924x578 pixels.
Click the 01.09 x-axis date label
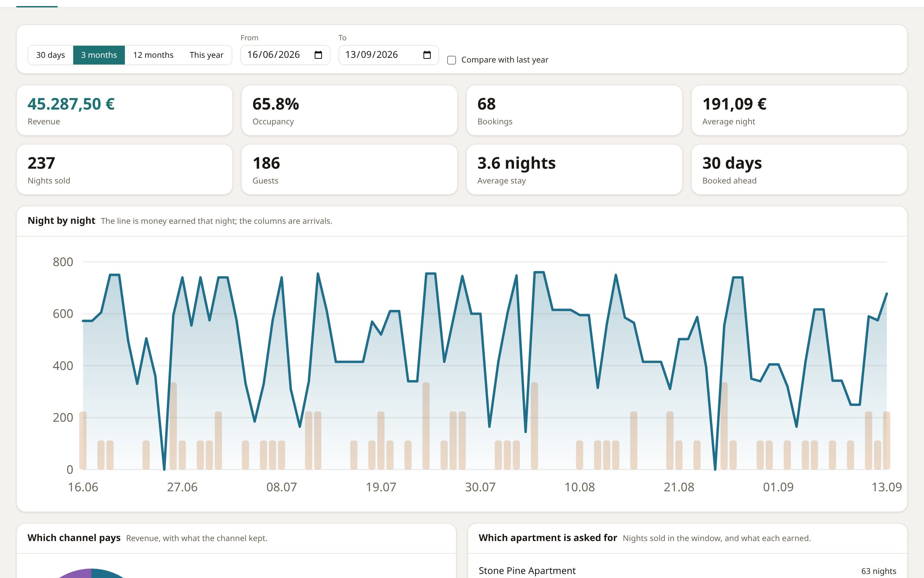click(778, 487)
